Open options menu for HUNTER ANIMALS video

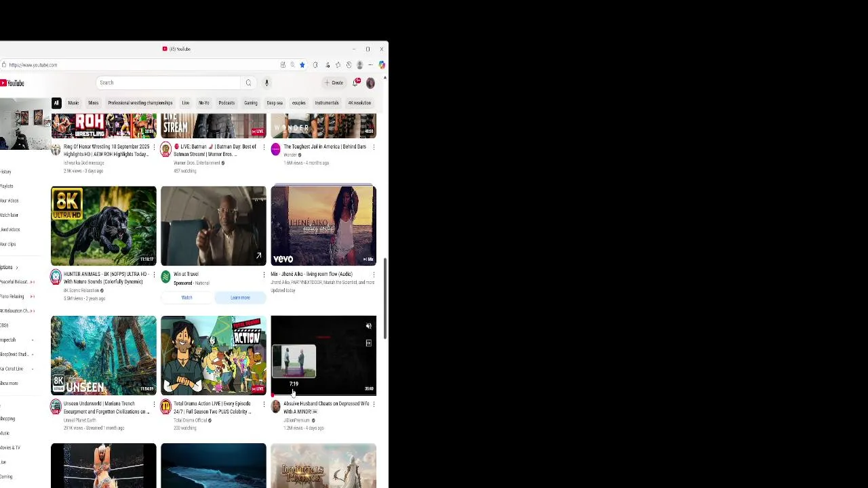click(x=154, y=274)
